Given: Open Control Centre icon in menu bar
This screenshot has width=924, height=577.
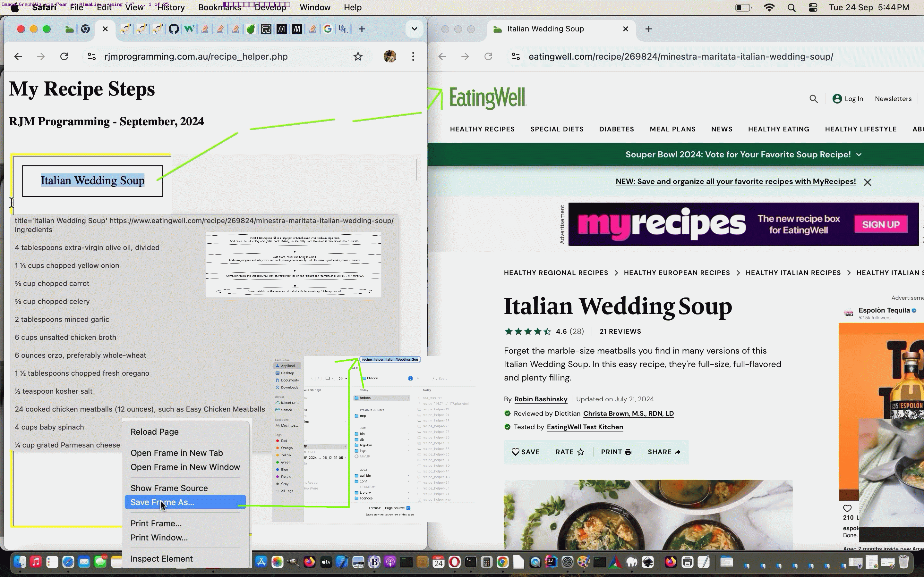Looking at the screenshot, I should click(813, 8).
